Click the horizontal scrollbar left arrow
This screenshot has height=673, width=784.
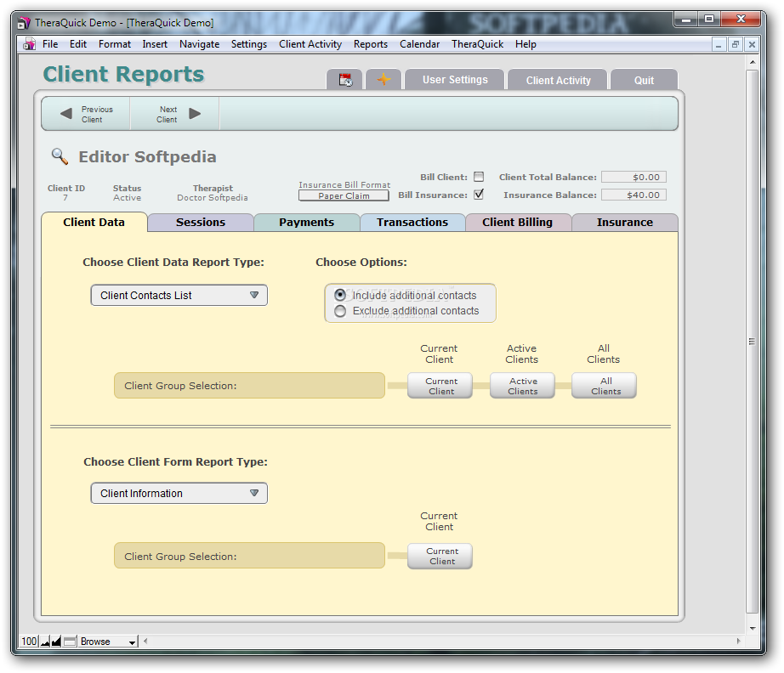point(145,641)
